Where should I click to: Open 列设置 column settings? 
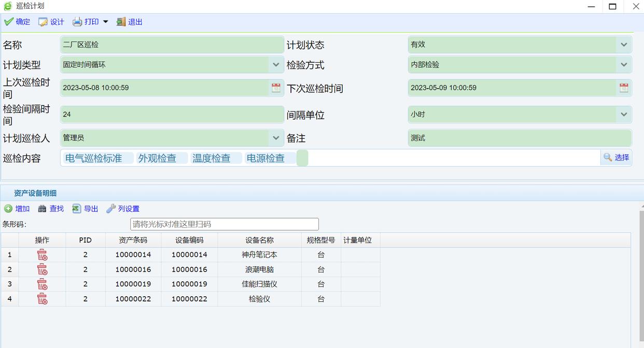[x=123, y=209]
